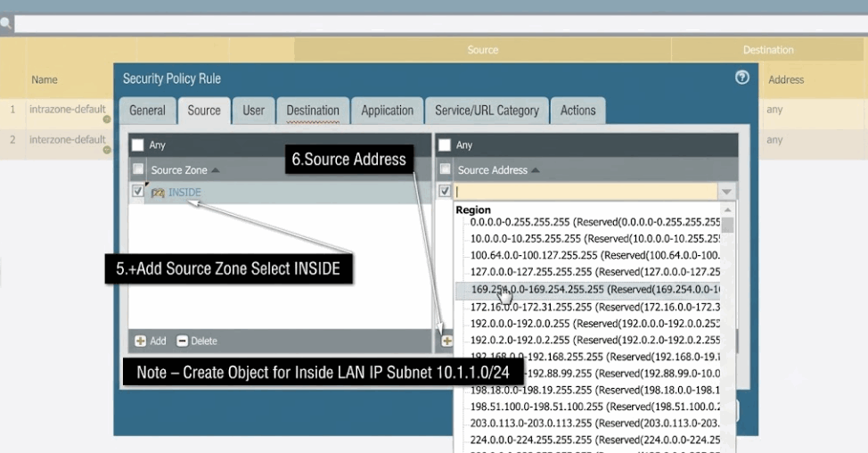Click the Add button under Source Zone
Screen dimensions: 868x453
pos(151,342)
